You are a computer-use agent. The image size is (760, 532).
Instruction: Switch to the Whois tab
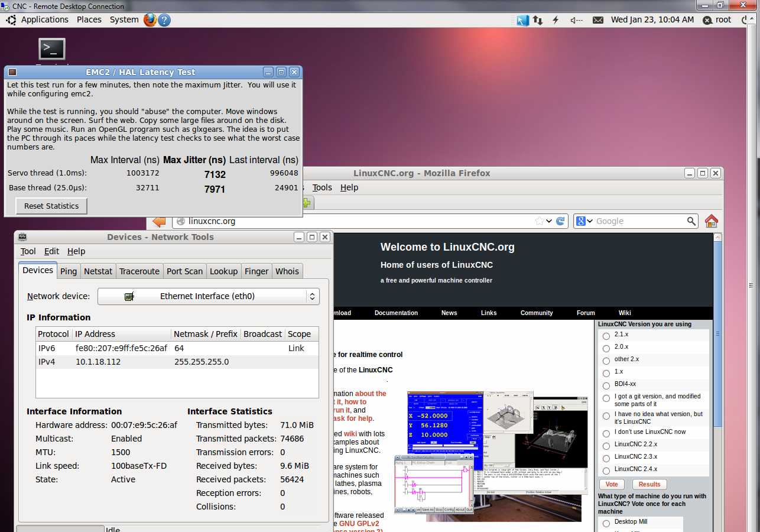(x=287, y=271)
